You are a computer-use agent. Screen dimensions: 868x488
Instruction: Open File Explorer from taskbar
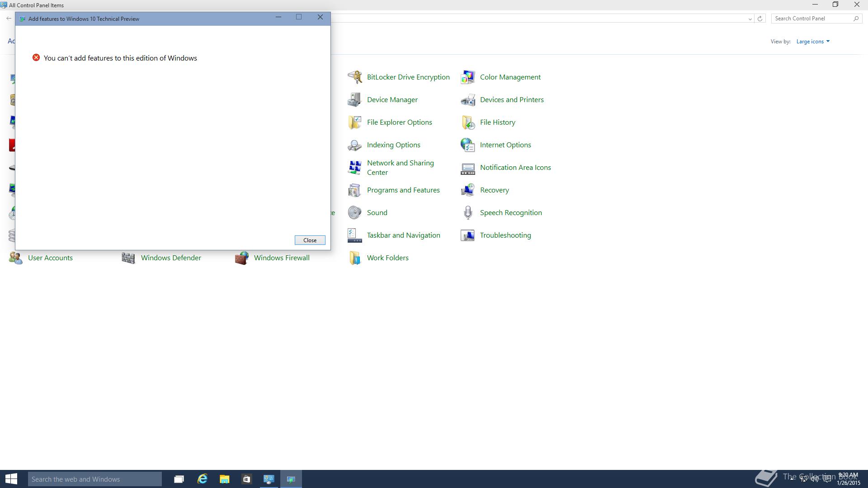(225, 479)
